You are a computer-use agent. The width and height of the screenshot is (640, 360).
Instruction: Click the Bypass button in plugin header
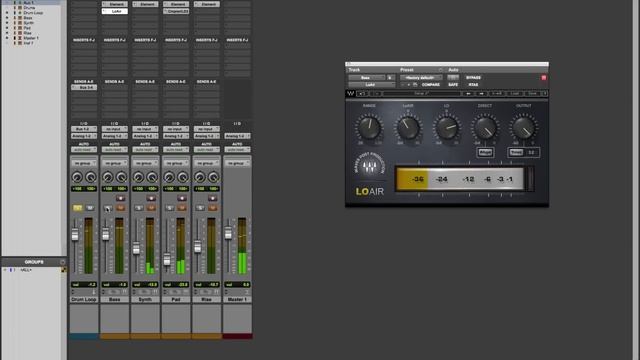click(473, 78)
